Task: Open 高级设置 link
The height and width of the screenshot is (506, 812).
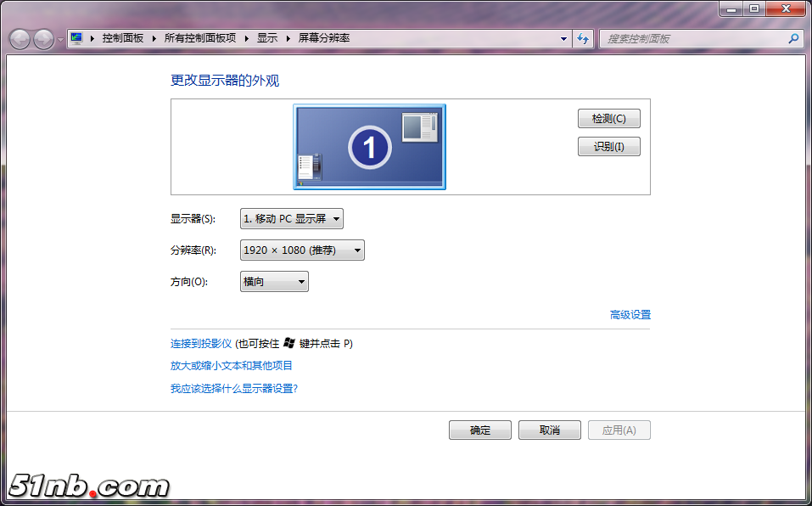Action: coord(630,315)
